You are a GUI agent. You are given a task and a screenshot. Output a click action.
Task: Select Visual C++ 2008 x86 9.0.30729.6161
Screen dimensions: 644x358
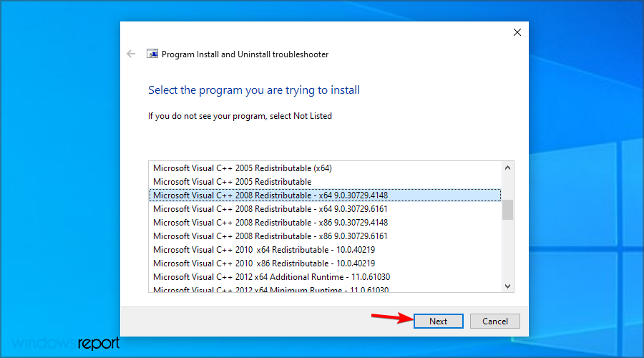pos(325,236)
